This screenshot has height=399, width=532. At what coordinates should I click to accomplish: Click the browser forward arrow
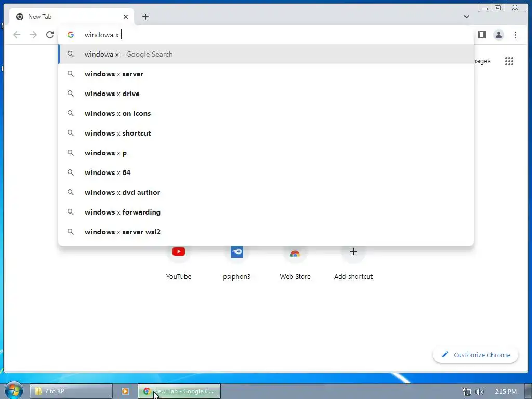(33, 35)
